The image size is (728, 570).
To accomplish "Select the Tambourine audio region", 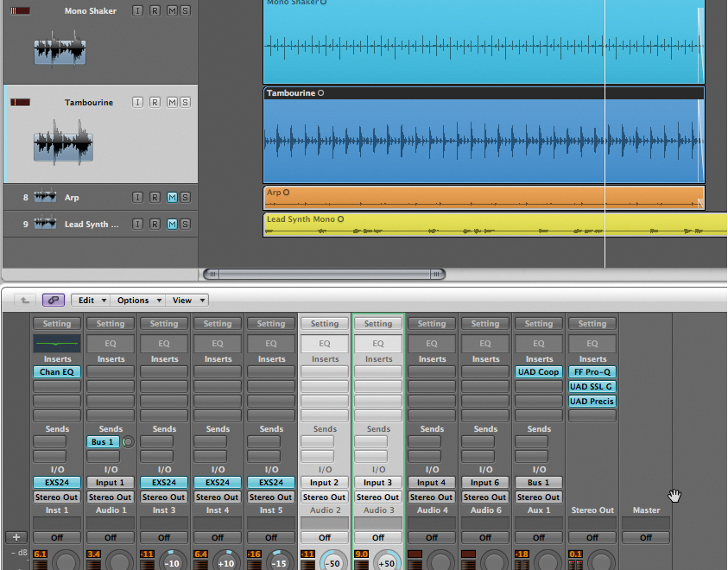I will pyautogui.click(x=484, y=135).
